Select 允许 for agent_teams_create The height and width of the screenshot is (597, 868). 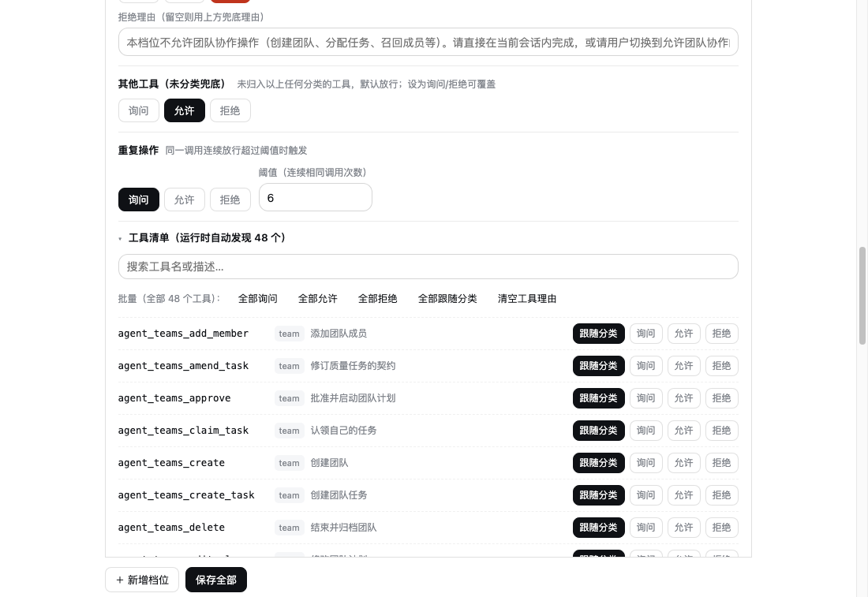pyautogui.click(x=683, y=463)
